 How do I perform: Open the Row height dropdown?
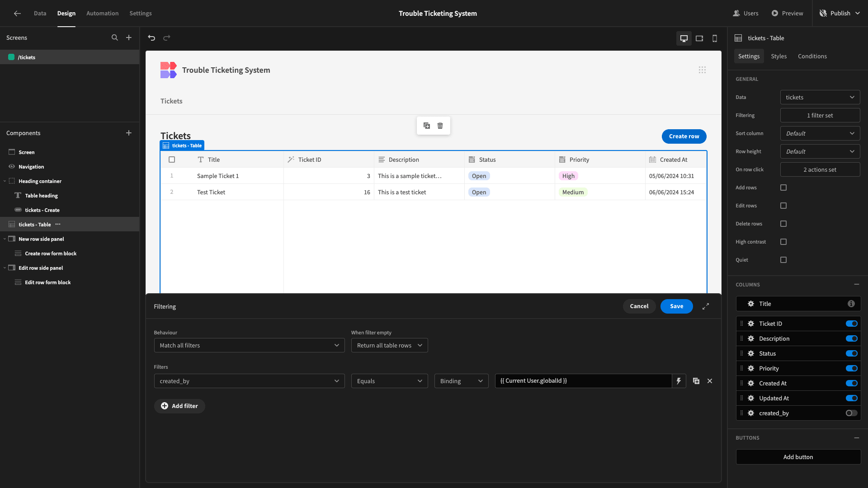pyautogui.click(x=820, y=151)
